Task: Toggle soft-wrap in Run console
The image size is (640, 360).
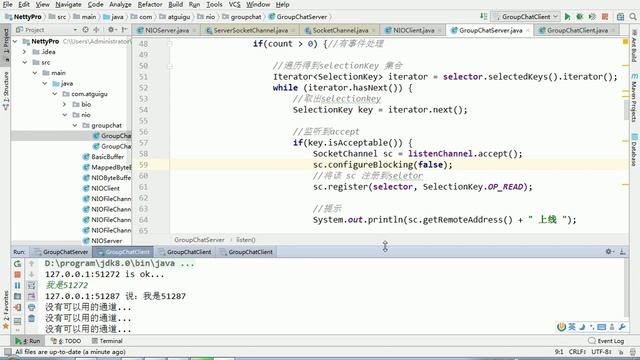Action: click(31, 285)
